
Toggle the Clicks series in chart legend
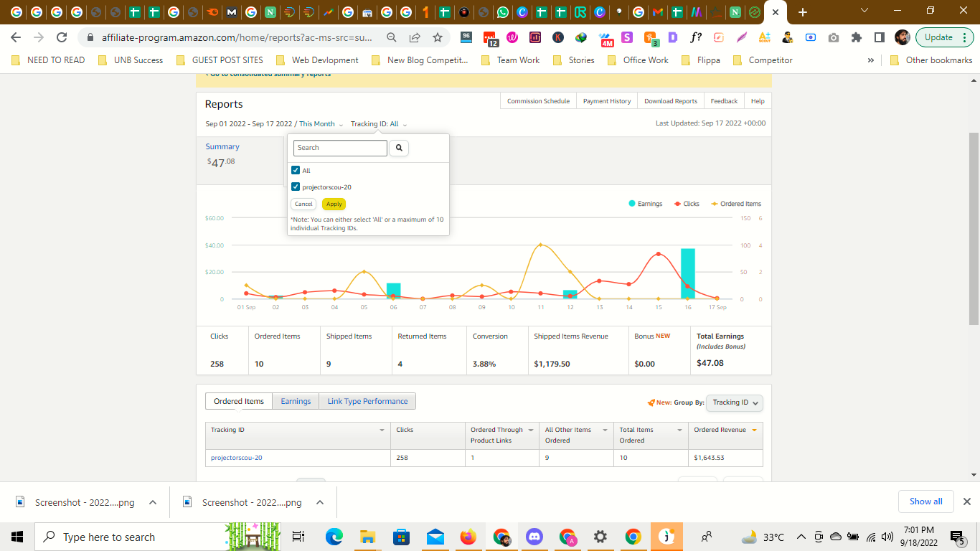pos(687,204)
